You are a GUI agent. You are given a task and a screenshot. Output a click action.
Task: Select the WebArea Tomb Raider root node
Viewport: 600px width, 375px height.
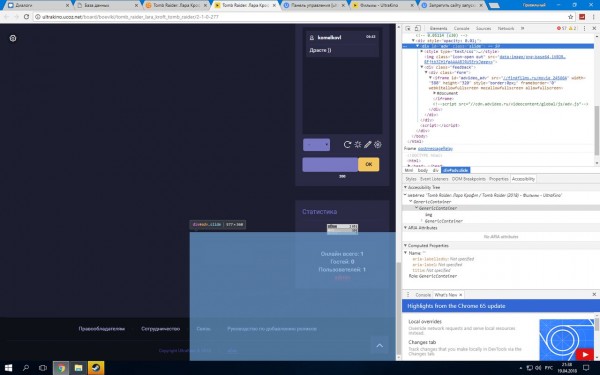pyautogui.click(x=484, y=195)
